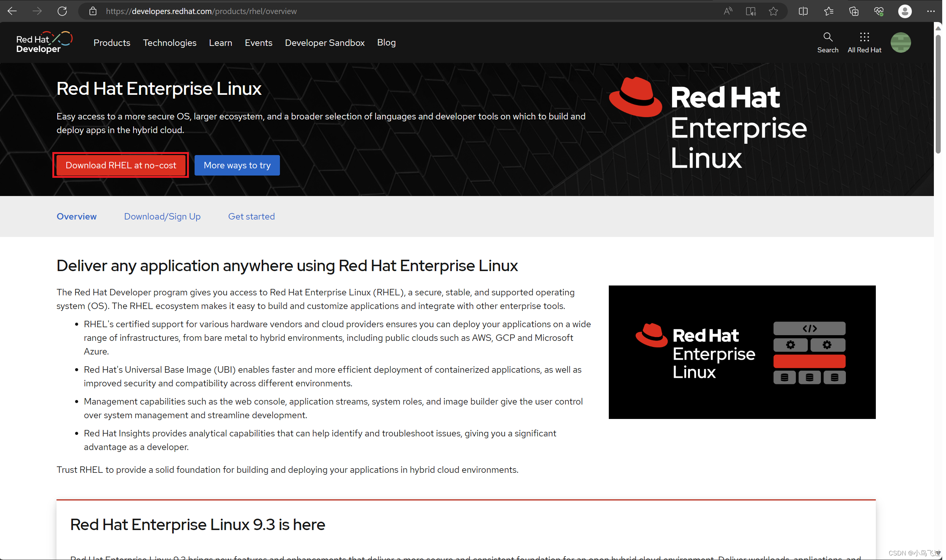The image size is (946, 560).
Task: Open Browser essentials
Action: 880,11
